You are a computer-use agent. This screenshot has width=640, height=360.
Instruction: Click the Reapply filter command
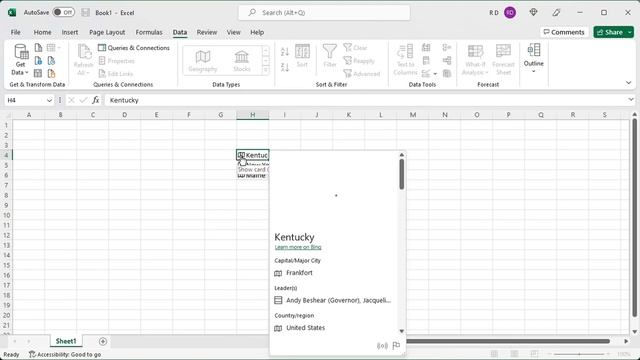359,61
